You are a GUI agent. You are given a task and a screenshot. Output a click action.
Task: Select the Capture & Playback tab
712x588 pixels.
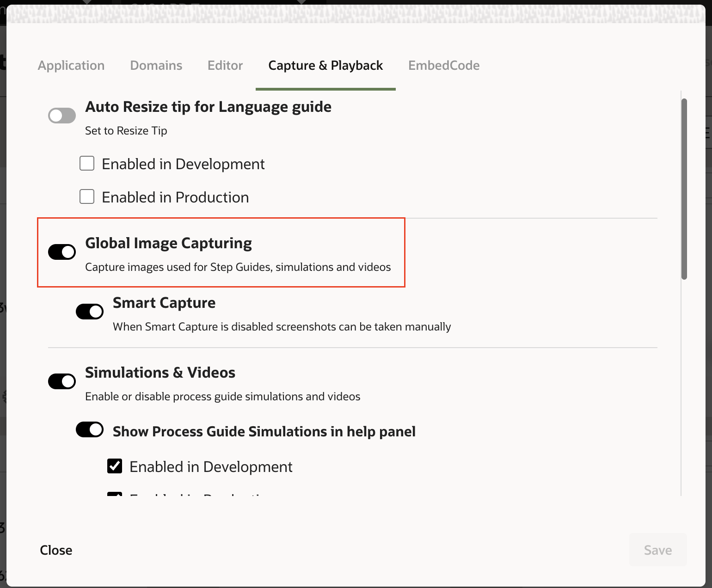click(x=325, y=66)
